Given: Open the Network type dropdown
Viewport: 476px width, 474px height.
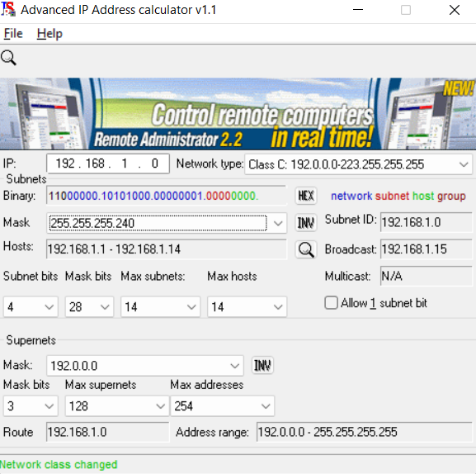Looking at the screenshot, I should 464,164.
